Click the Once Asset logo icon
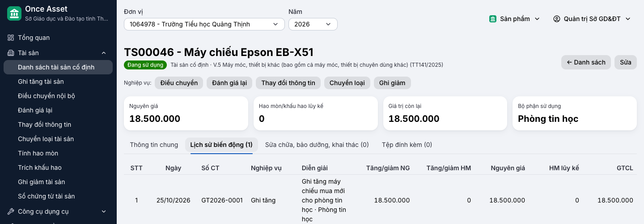The width and height of the screenshot is (644, 224). tap(14, 13)
